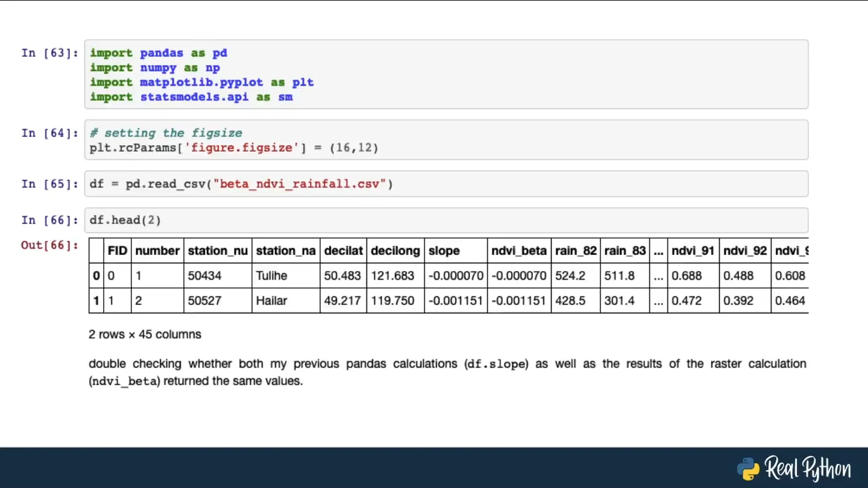Click the markdown text about double checking

(446, 372)
